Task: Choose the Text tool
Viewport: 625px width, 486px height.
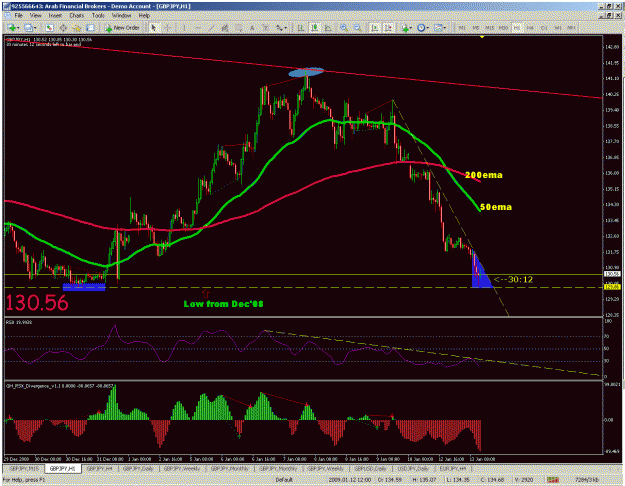Action: pyautogui.click(x=252, y=28)
